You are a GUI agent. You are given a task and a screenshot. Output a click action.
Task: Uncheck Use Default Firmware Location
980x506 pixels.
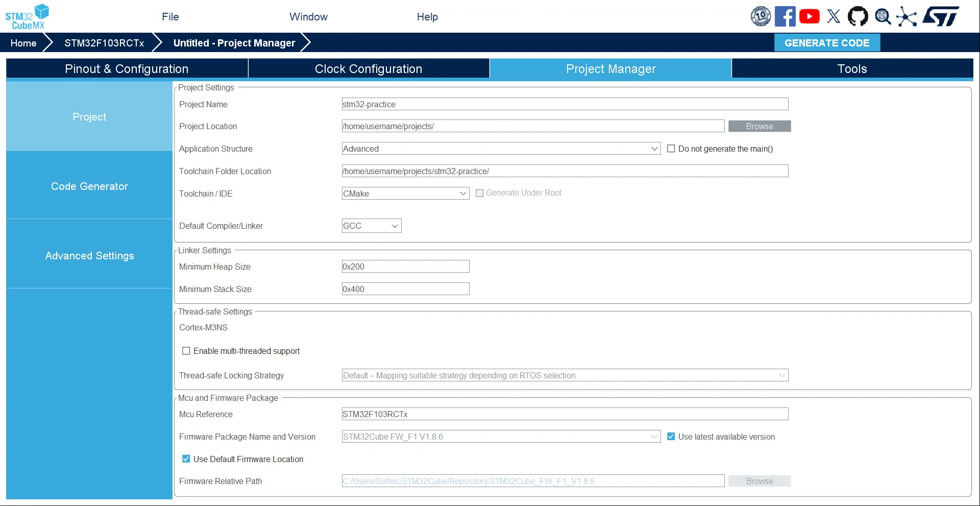point(186,459)
